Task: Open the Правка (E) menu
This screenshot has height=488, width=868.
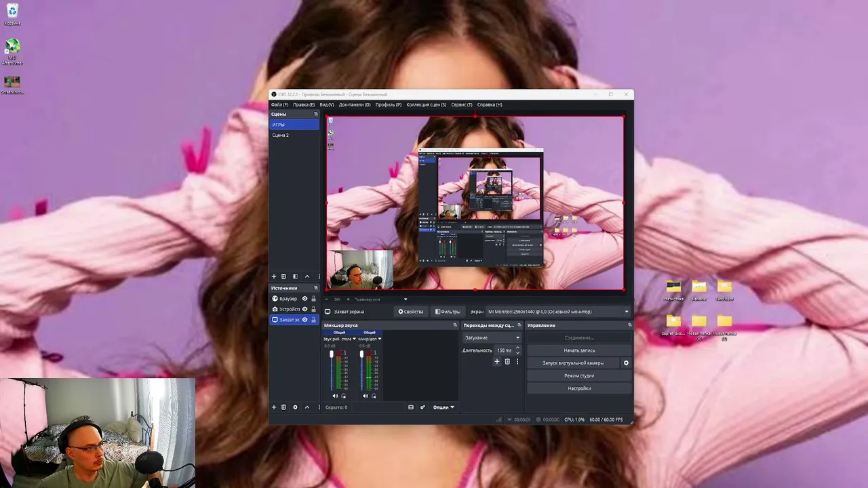Action: point(304,105)
